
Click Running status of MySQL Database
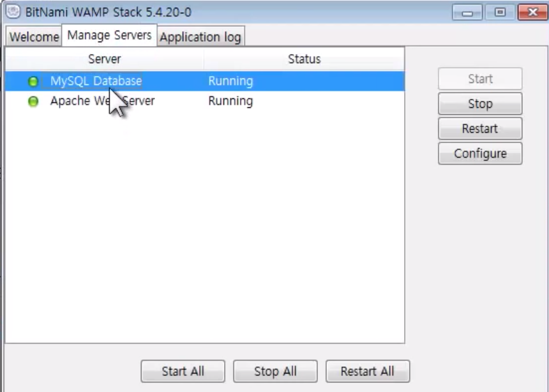click(x=230, y=81)
